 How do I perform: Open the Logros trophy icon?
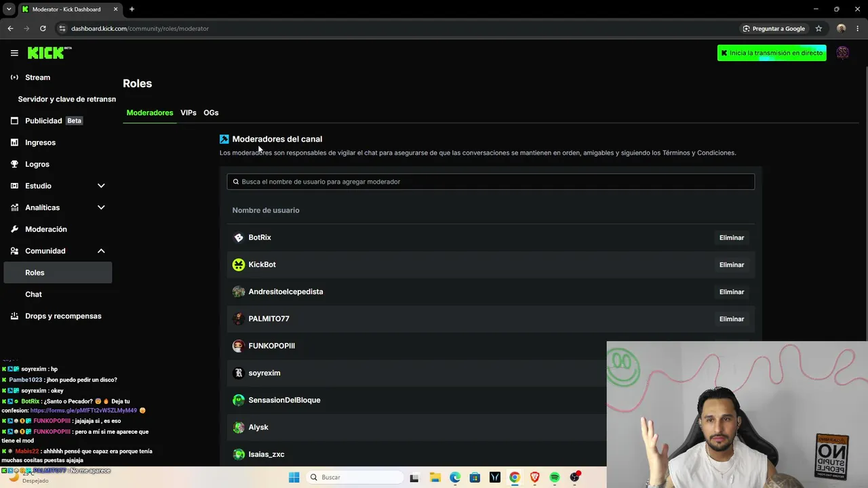coord(14,164)
